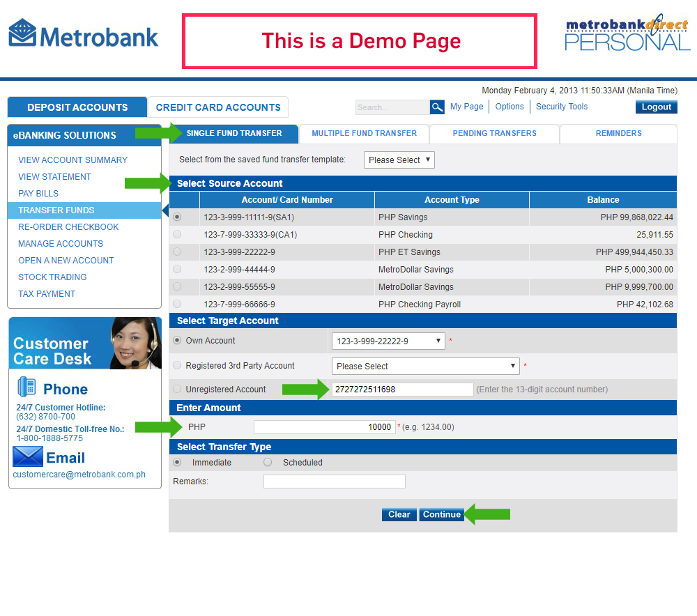Open the saved fund transfer template dropdown
The height and width of the screenshot is (616, 697).
coord(399,160)
